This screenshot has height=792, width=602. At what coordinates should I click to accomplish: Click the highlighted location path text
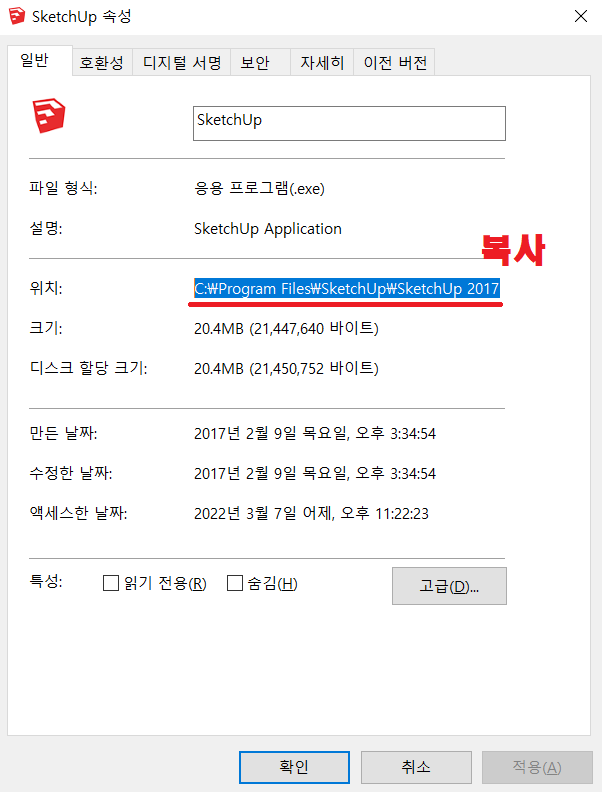coord(347,288)
